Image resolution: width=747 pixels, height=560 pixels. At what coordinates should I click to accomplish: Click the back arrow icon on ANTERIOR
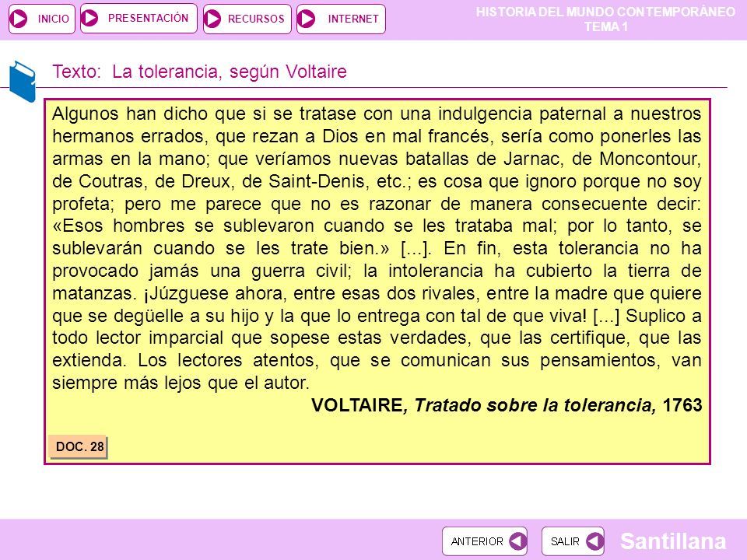(517, 541)
